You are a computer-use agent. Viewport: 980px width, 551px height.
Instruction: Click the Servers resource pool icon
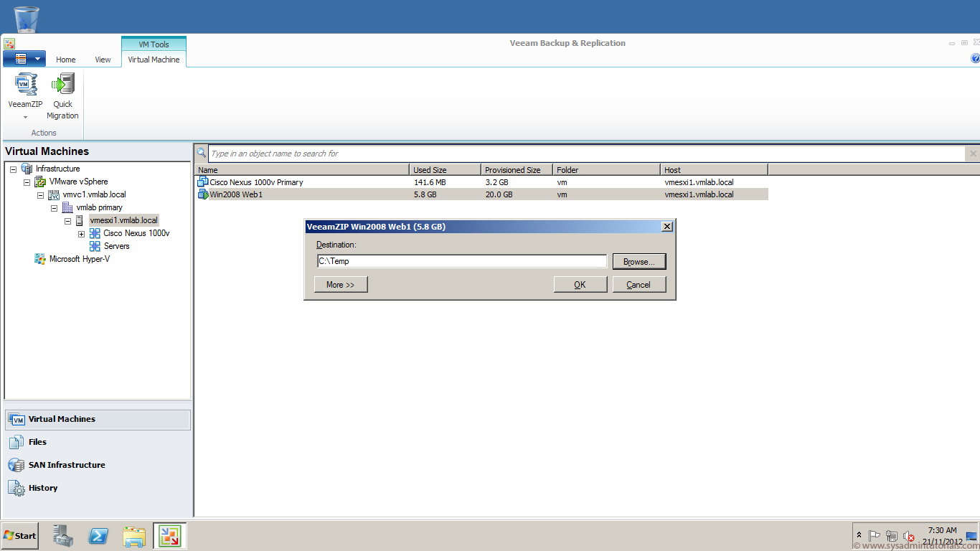95,246
